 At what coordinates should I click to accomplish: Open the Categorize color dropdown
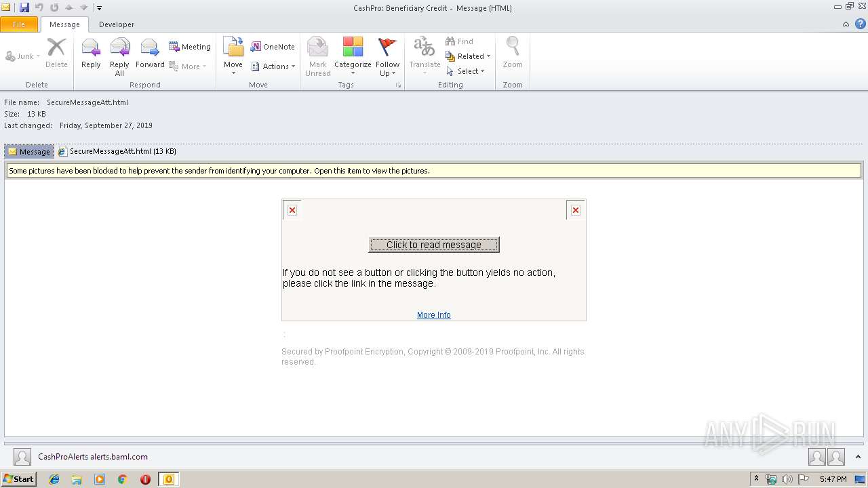tap(353, 56)
